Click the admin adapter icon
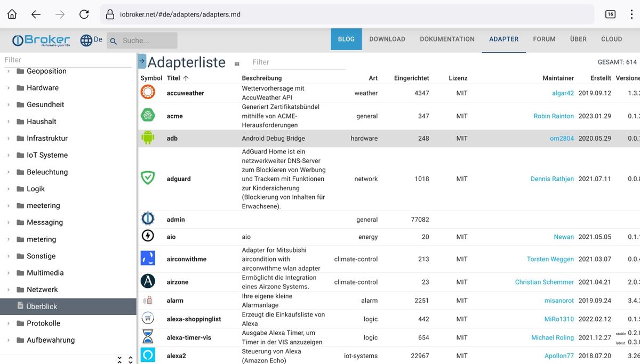The width and height of the screenshot is (640, 364). (x=148, y=219)
